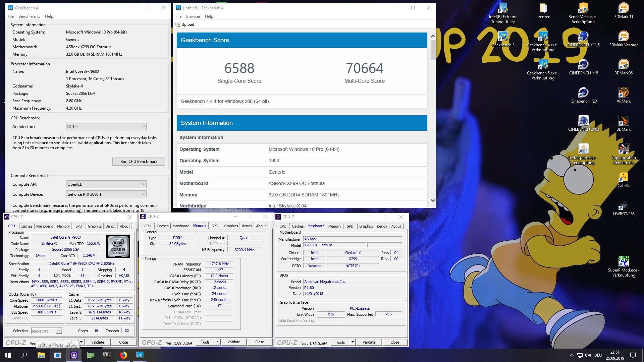Screen dimensions: 644x362
Task: Expand Compute Device GeForce RTX dropdown
Action: click(x=106, y=194)
